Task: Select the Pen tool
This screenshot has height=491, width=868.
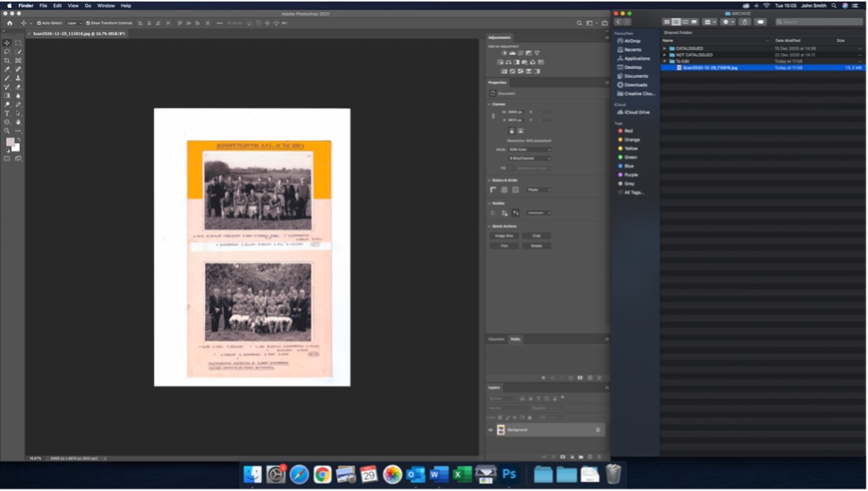Action: [18, 104]
